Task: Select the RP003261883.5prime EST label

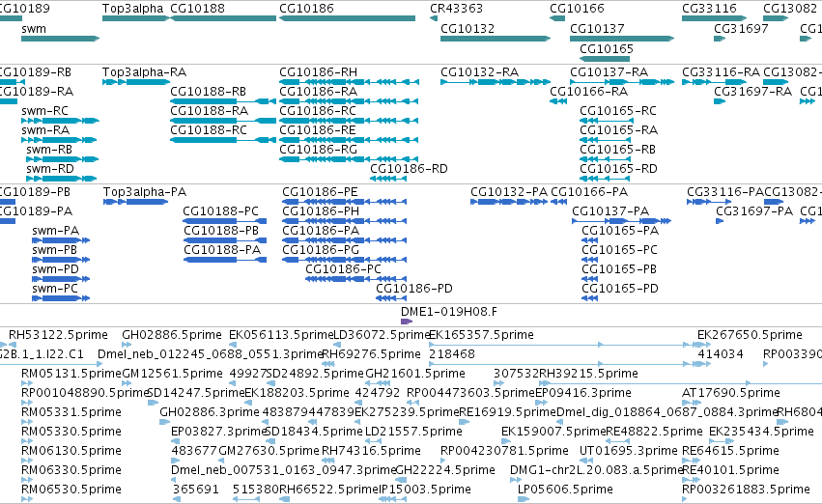Action: click(x=746, y=490)
